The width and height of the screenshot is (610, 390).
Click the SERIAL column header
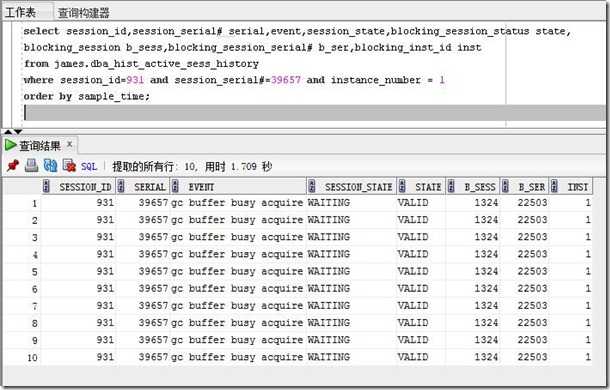(143, 187)
